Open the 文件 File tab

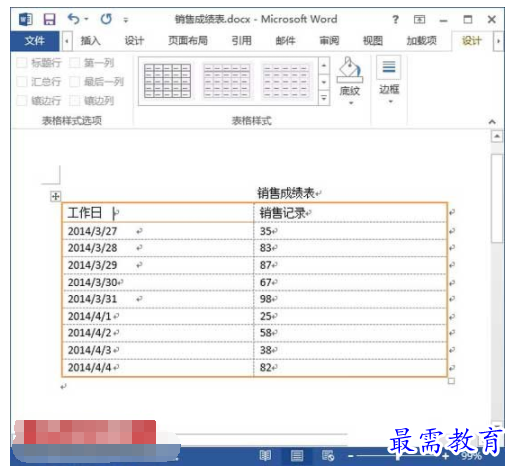point(35,41)
